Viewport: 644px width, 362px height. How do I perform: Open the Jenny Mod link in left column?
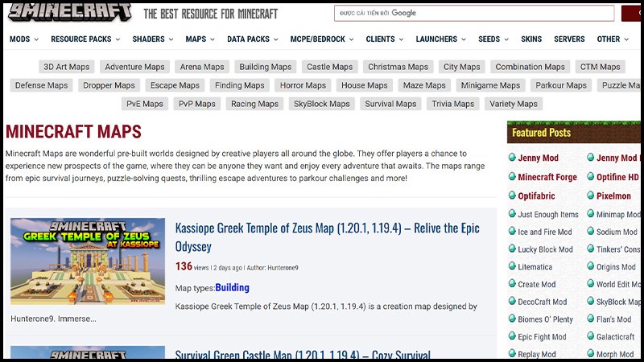538,158
